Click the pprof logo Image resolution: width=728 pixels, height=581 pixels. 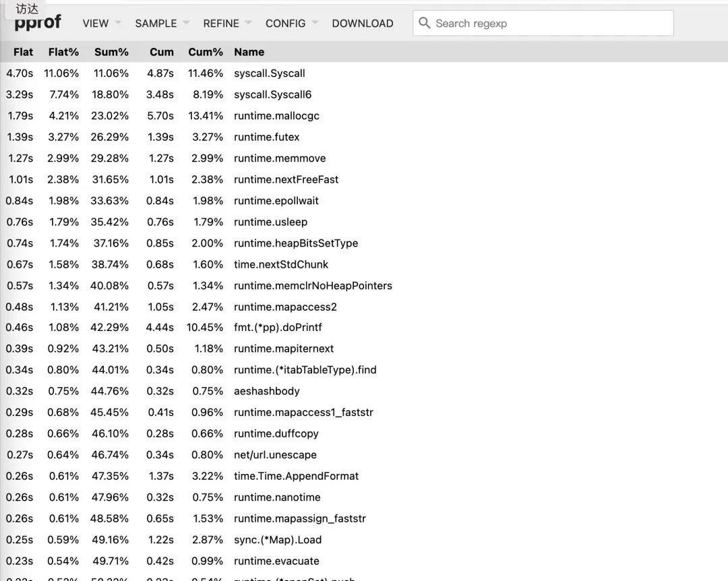tap(38, 23)
